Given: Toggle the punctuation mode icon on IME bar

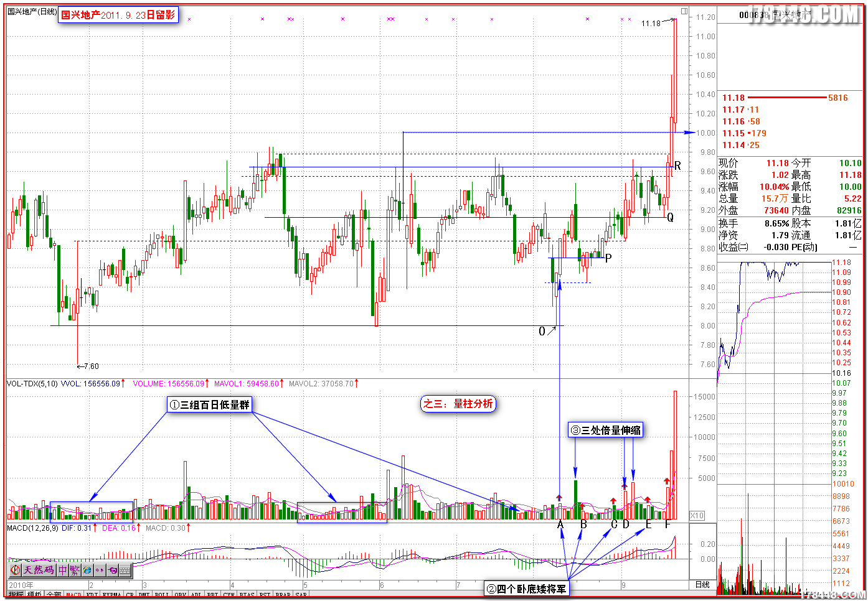Looking at the screenshot, I should 100,570.
